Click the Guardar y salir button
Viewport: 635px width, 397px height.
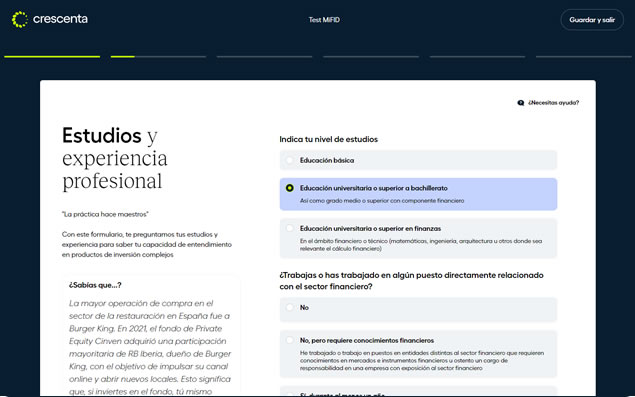[x=592, y=20]
